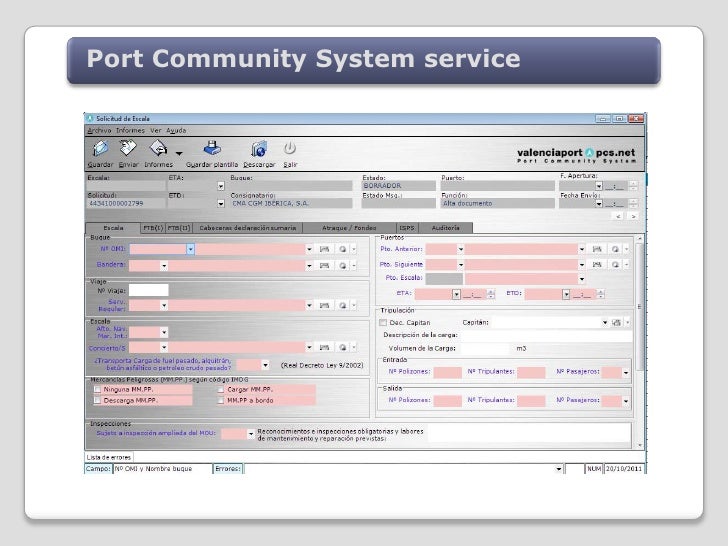Open the Ayuda menu
The height and width of the screenshot is (546, 728).
click(x=176, y=130)
